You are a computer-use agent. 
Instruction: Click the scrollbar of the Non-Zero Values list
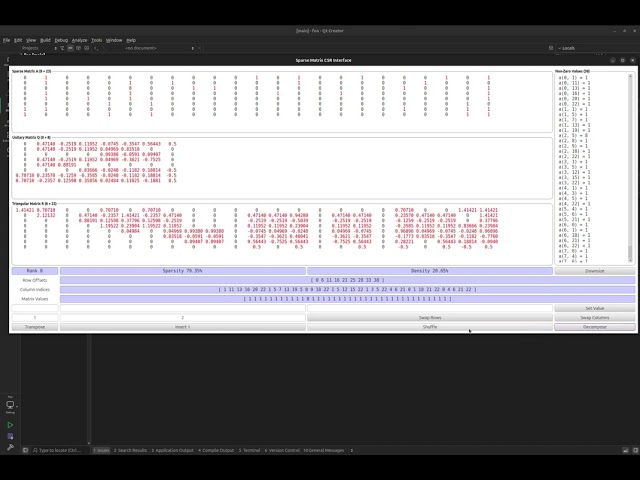[x=630, y=168]
